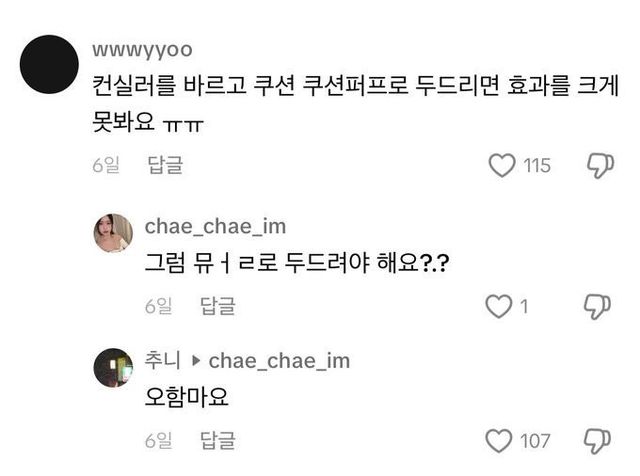The width and height of the screenshot is (640, 476).
Task: Dislike the wwwyyoo comment with thumbs-down icon
Action: (600, 166)
